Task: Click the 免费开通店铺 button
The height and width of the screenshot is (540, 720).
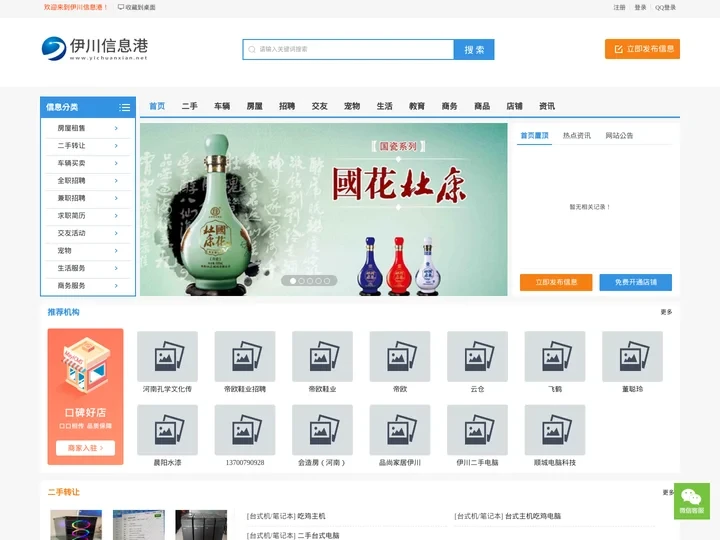Action: point(636,282)
